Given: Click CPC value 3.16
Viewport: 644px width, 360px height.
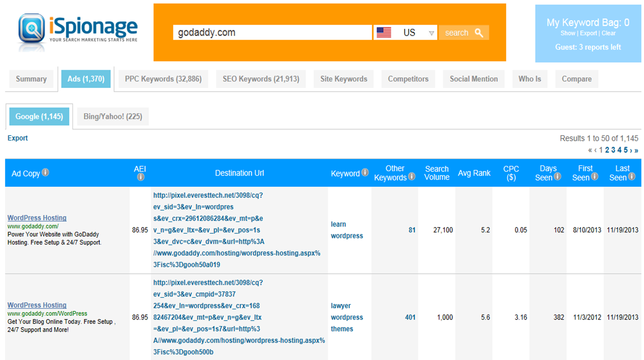Looking at the screenshot, I should coord(521,317).
